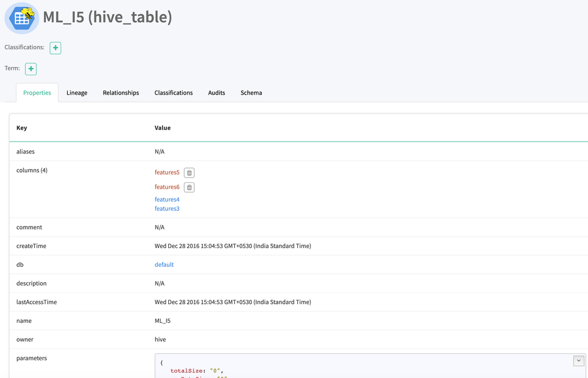Select the parameters key cell
The image size is (588, 378).
(x=32, y=358)
